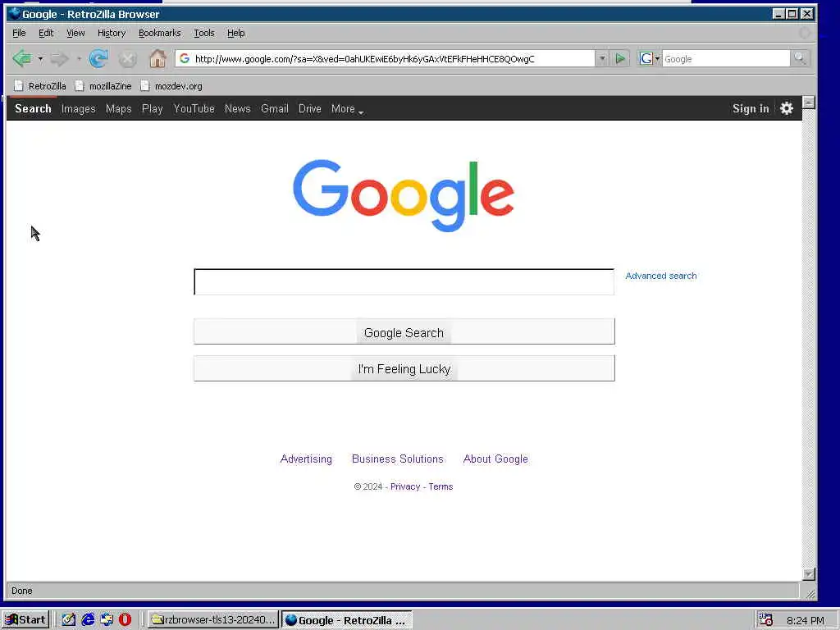The height and width of the screenshot is (630, 840).
Task: Click the Stop loading icon
Action: [x=127, y=59]
